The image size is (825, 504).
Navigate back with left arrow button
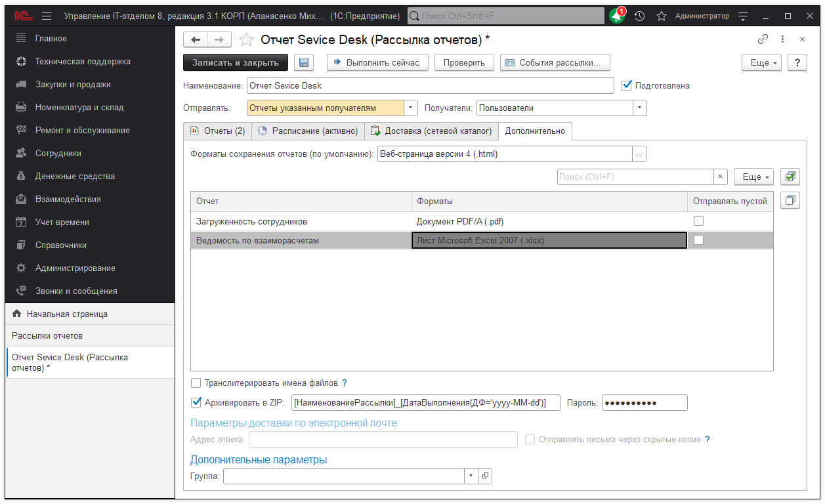[x=196, y=40]
